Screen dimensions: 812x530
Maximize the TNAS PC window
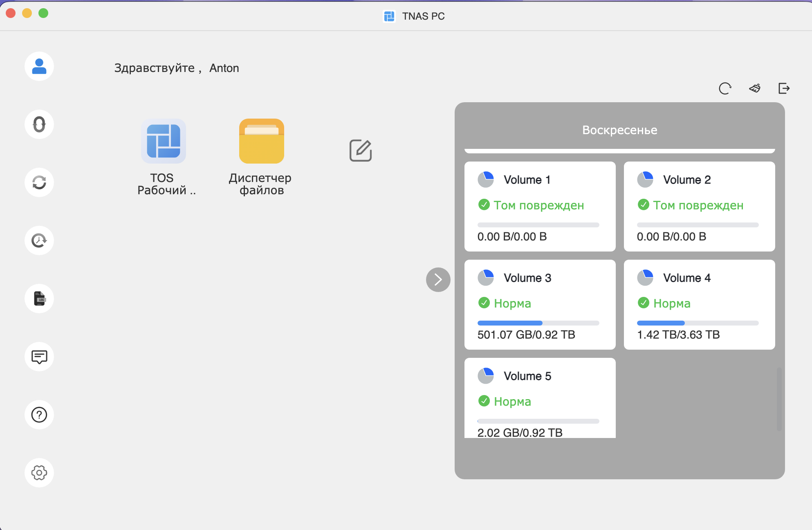tap(43, 13)
